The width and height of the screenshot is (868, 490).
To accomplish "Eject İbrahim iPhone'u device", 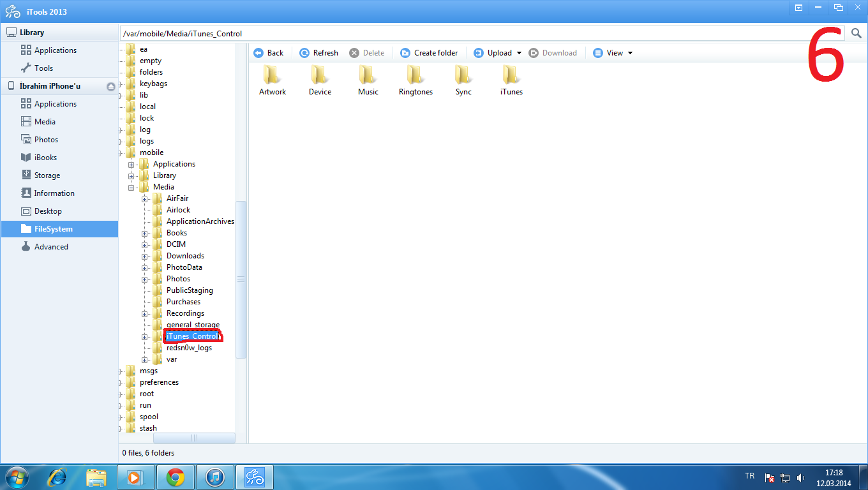I will (x=111, y=86).
